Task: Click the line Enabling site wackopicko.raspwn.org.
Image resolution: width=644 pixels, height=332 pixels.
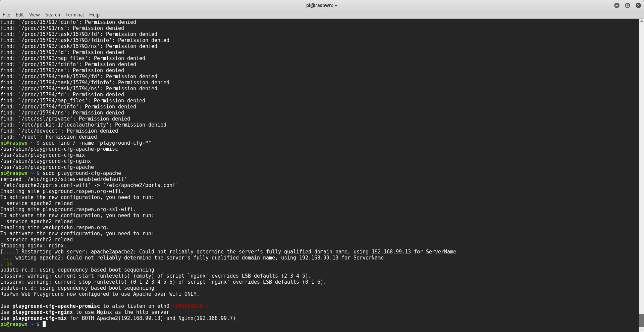Action: click(55, 228)
